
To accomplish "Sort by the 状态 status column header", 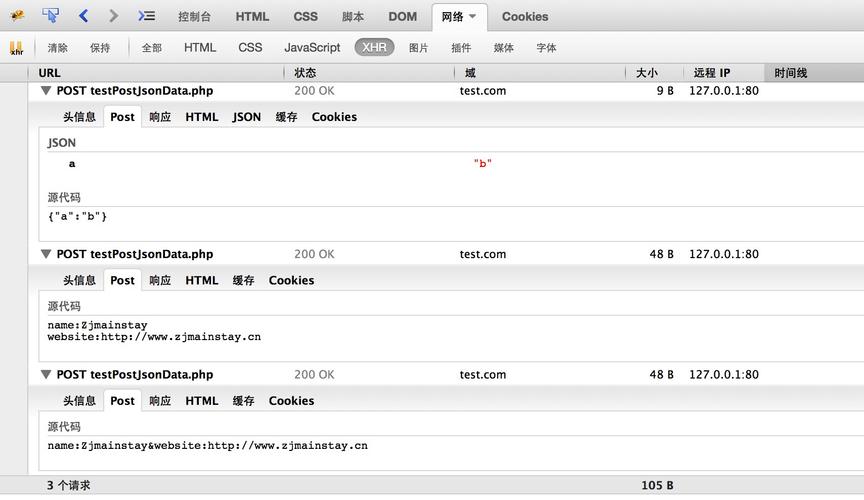I will pyautogui.click(x=369, y=73).
